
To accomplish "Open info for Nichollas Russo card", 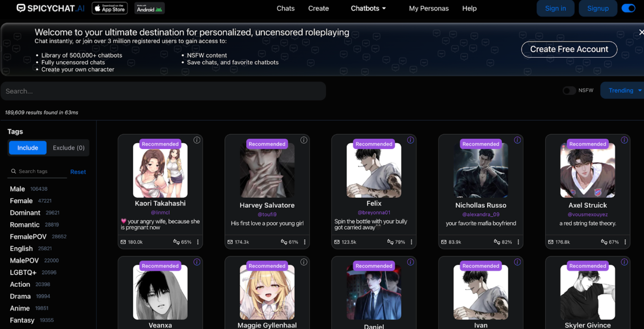I will coord(517,140).
